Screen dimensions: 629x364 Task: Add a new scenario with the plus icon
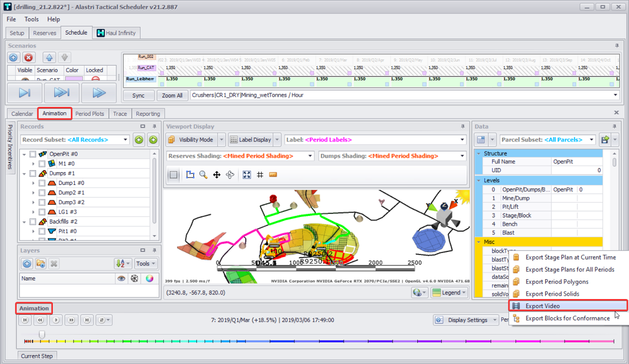14,58
